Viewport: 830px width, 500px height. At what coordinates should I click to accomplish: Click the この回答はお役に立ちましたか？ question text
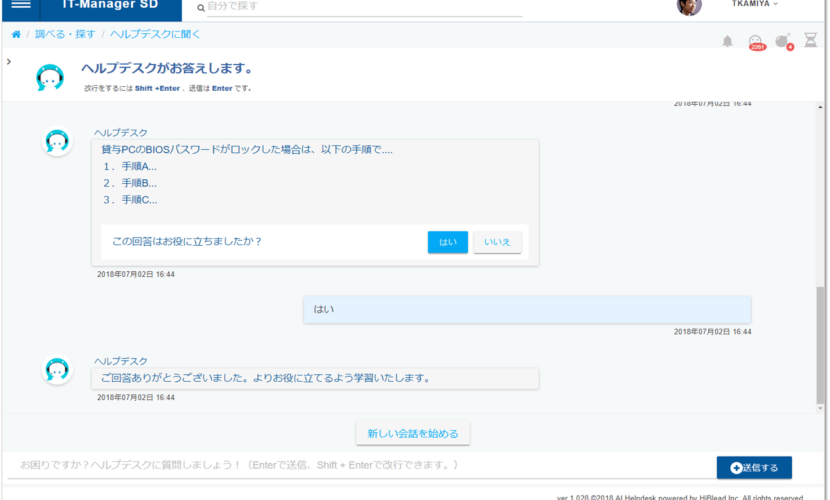(x=187, y=241)
